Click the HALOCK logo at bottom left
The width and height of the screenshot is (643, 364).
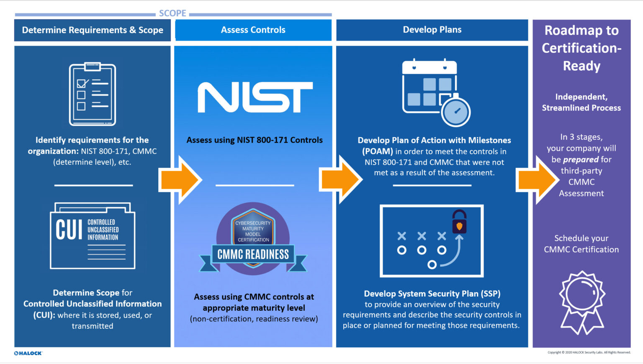[x=28, y=353]
